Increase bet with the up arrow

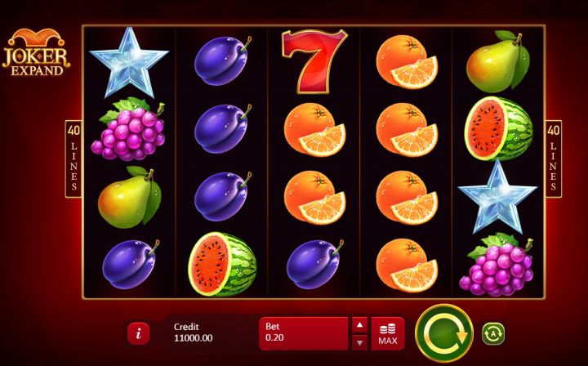tap(359, 325)
